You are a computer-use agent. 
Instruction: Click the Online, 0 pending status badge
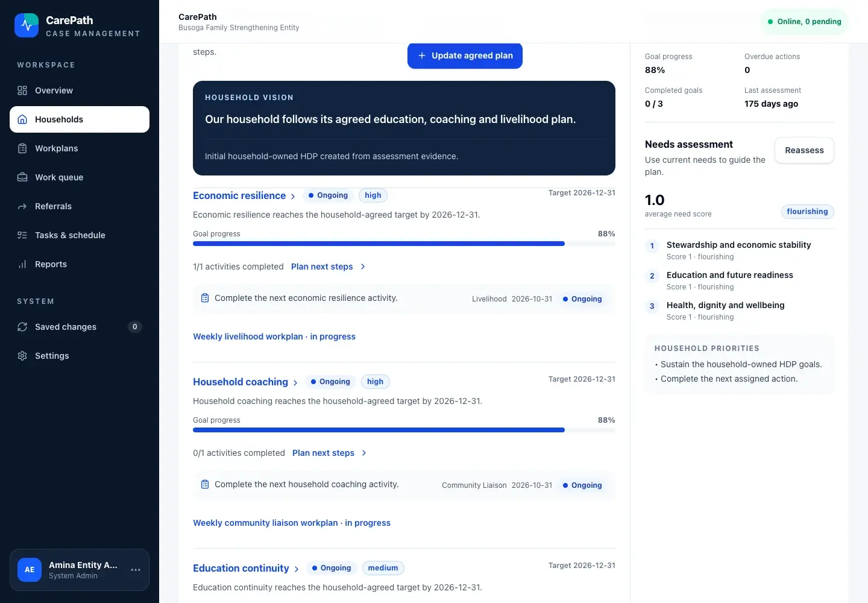click(804, 22)
